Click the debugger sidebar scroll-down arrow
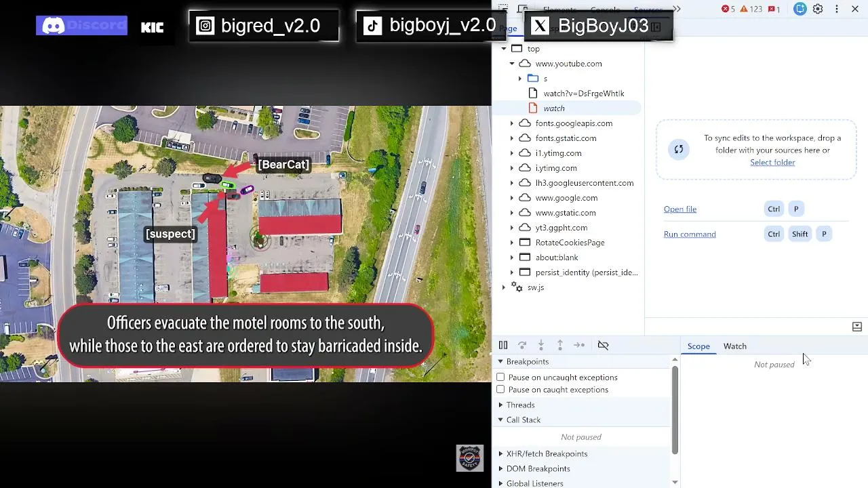The width and height of the screenshot is (868, 488). pyautogui.click(x=675, y=483)
